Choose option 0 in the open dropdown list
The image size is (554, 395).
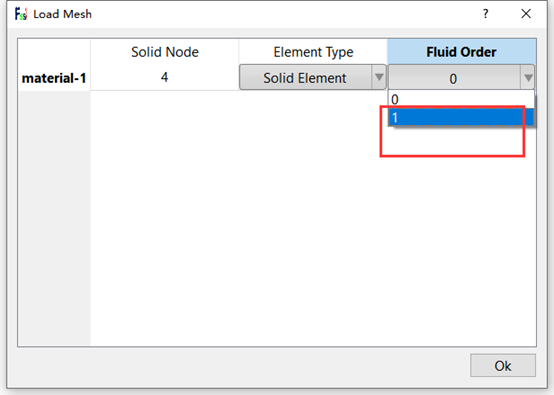(461, 100)
